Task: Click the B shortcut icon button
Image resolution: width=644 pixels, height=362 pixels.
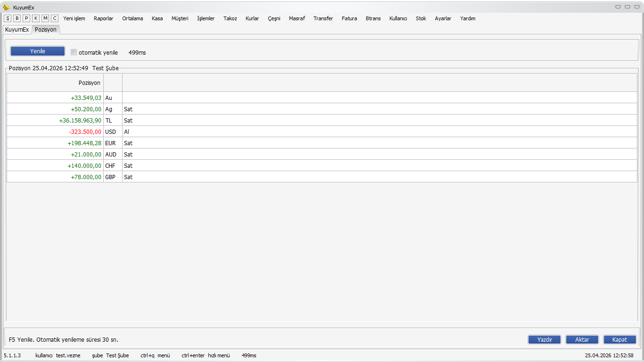Action: pos(17,18)
